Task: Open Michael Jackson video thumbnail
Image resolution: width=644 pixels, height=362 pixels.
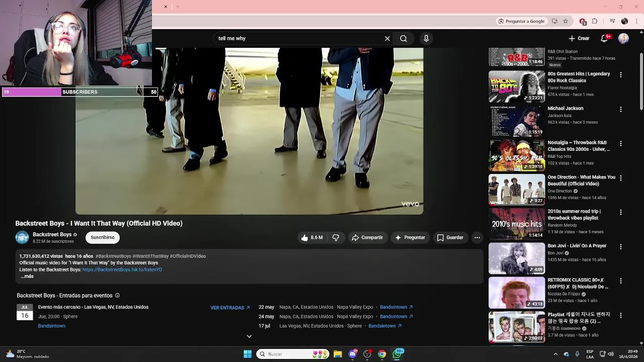Action: [x=517, y=121]
